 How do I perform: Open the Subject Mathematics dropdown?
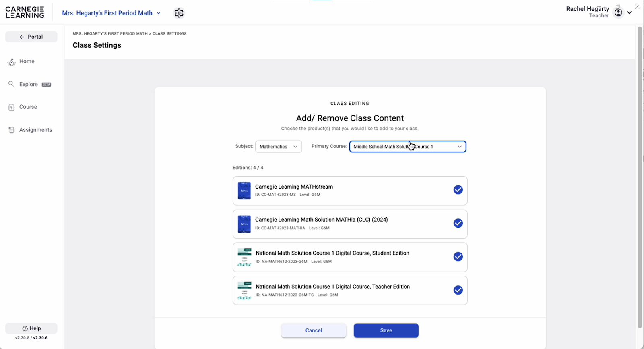(279, 147)
